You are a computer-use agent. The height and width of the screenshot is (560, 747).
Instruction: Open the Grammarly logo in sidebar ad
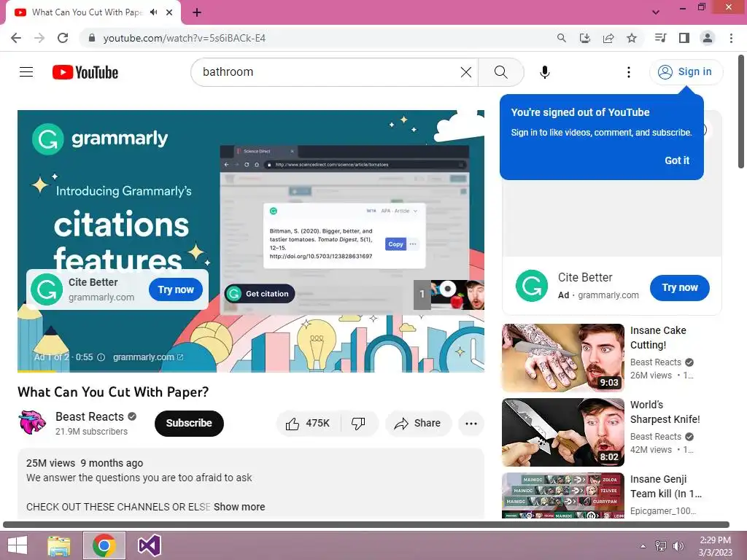pyautogui.click(x=531, y=286)
